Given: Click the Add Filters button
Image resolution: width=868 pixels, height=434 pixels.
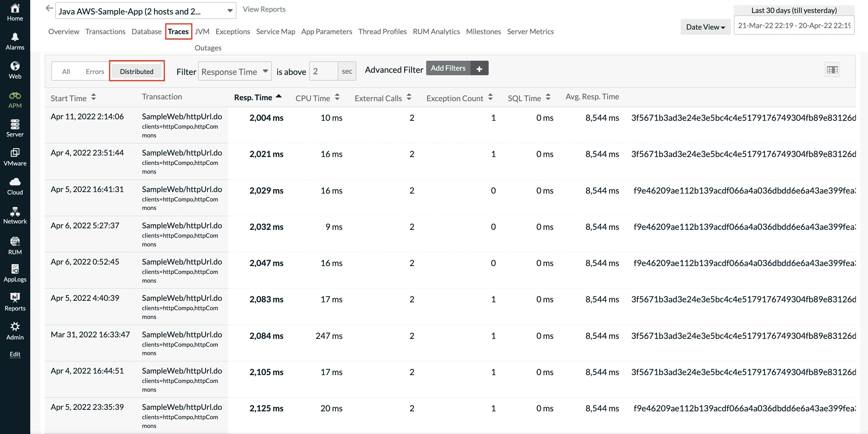Looking at the screenshot, I should (x=448, y=68).
